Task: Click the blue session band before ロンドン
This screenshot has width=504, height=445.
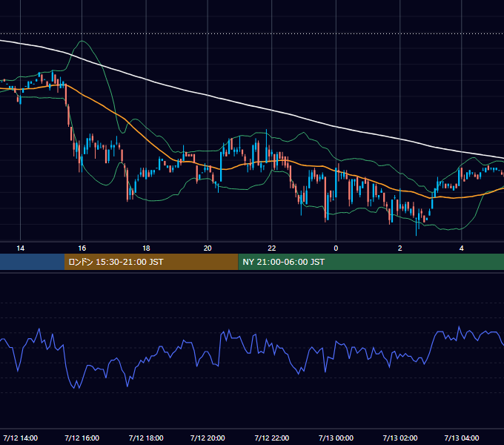Action: 32,262
